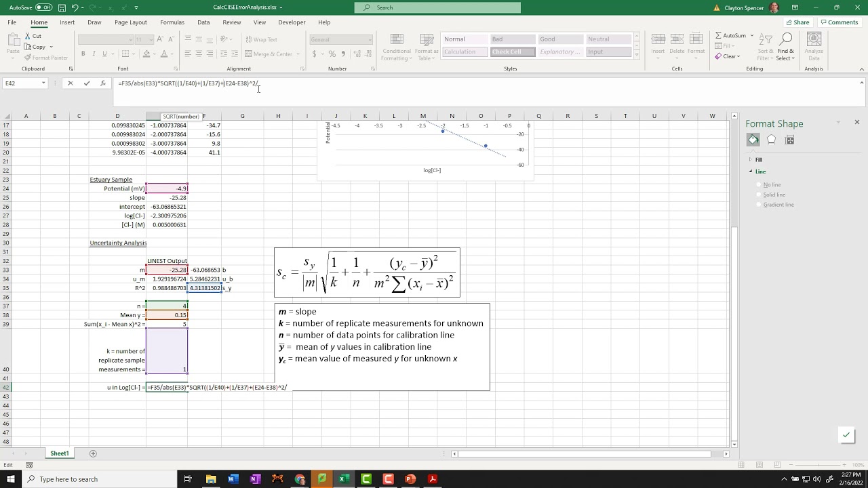Click the Analyze Data icon
The height and width of the screenshot is (488, 868).
pos(814,46)
